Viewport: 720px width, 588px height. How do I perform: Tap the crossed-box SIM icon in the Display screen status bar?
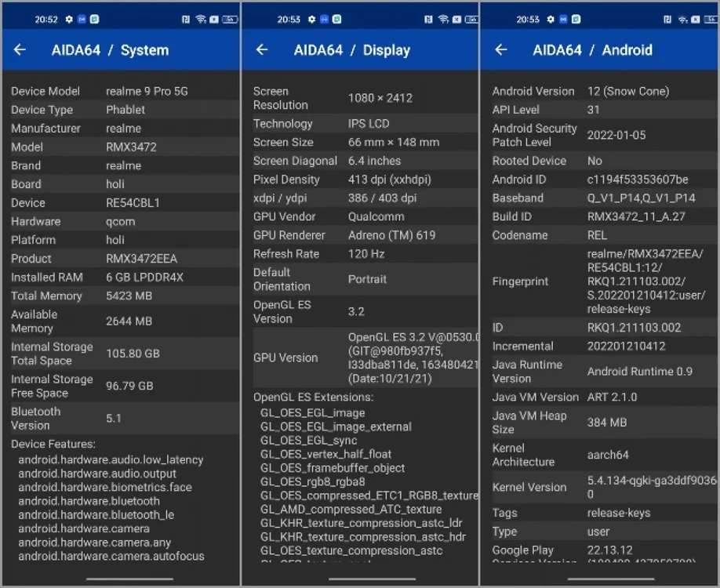point(456,20)
